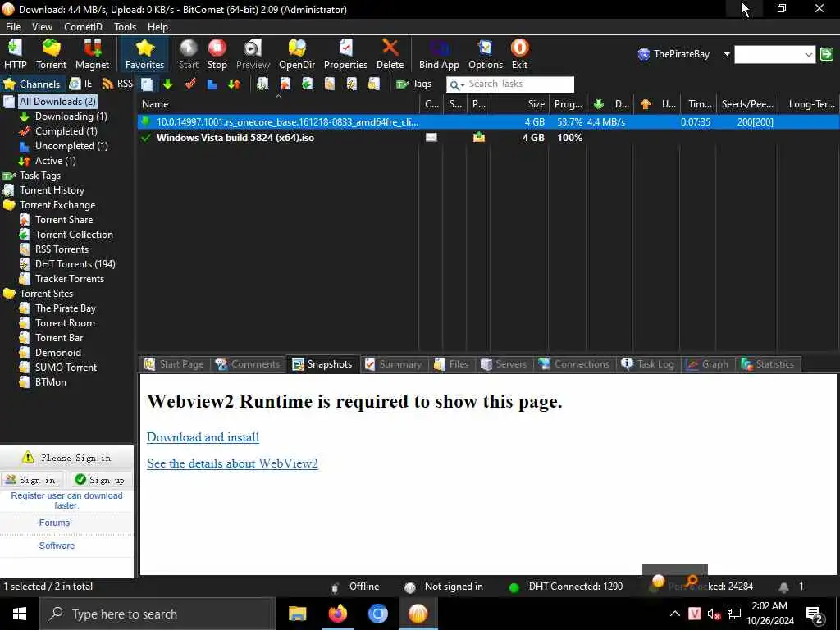This screenshot has height=630, width=840.
Task: Click the Torrent History toolbar icon
Action: pos(262,84)
